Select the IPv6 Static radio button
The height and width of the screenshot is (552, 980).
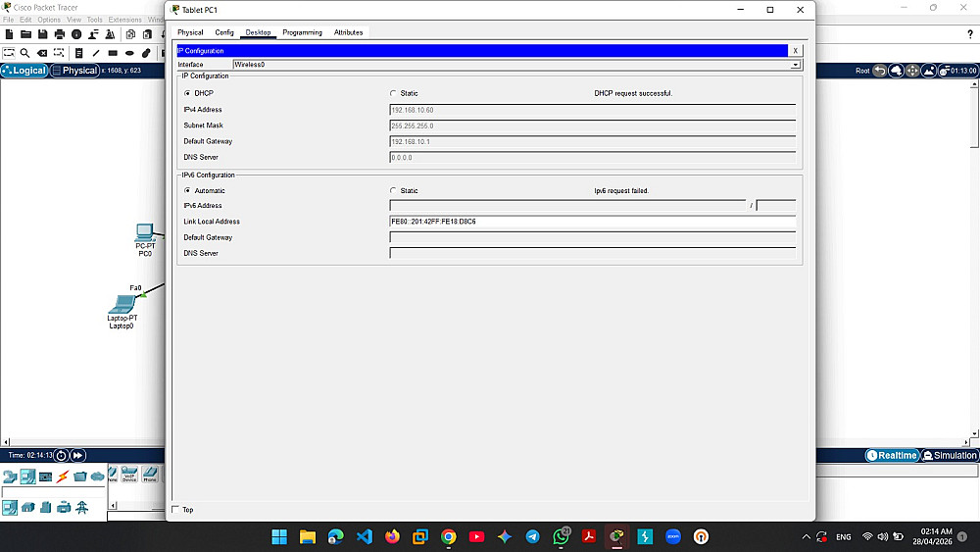point(393,190)
